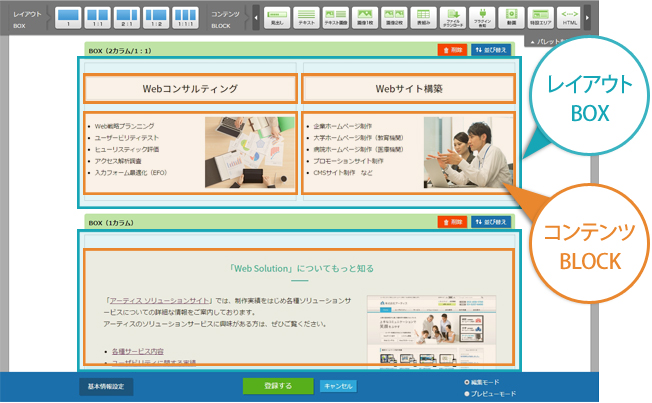Insert a ファイルダウンロード block
This screenshot has height=403, width=652.
click(x=453, y=18)
